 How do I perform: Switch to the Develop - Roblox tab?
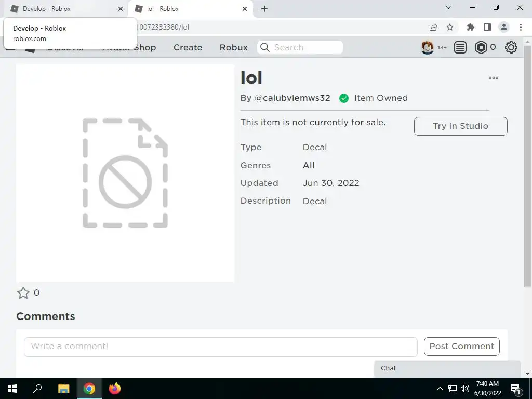point(64,9)
